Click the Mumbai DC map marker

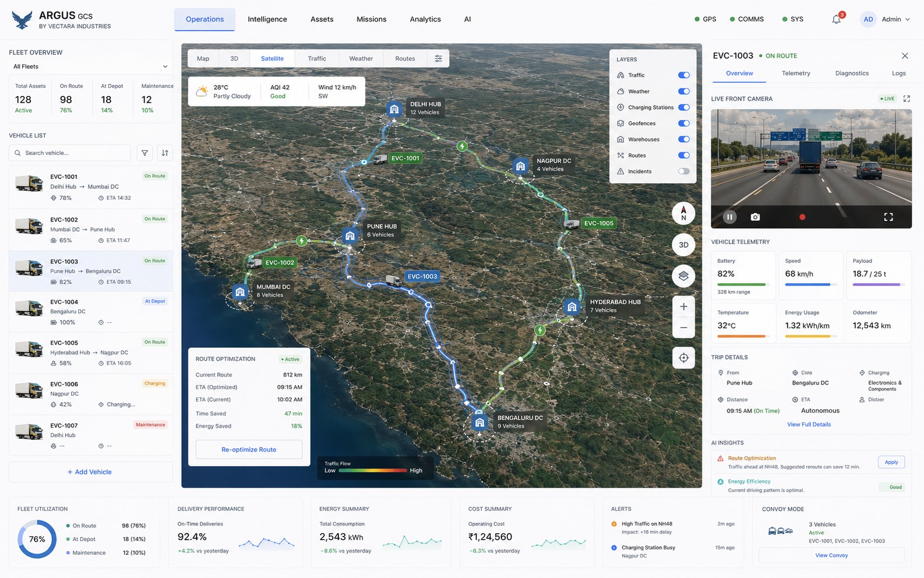(240, 292)
